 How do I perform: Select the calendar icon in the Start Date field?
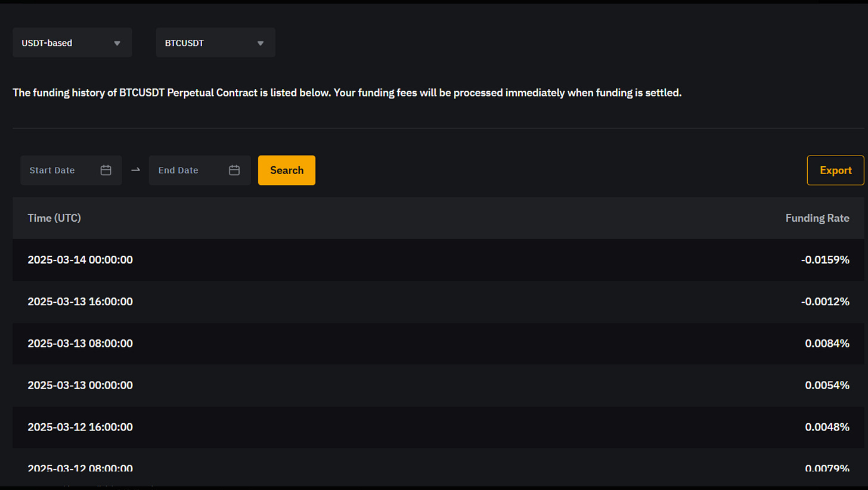tap(106, 170)
